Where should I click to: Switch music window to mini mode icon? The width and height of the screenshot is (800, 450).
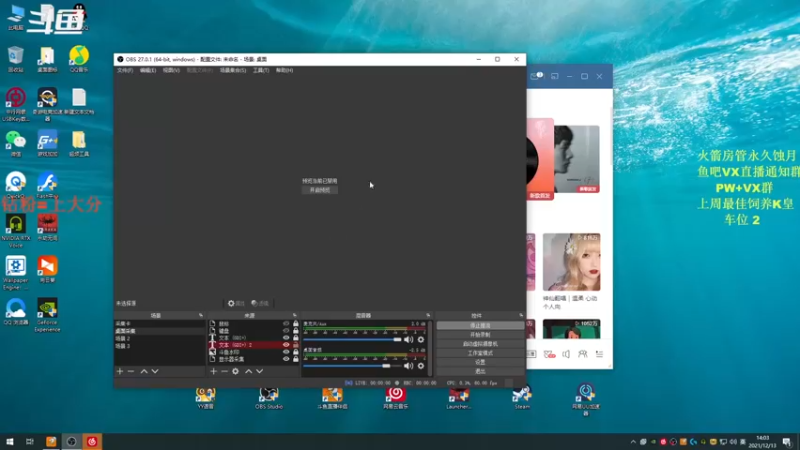(x=555, y=76)
